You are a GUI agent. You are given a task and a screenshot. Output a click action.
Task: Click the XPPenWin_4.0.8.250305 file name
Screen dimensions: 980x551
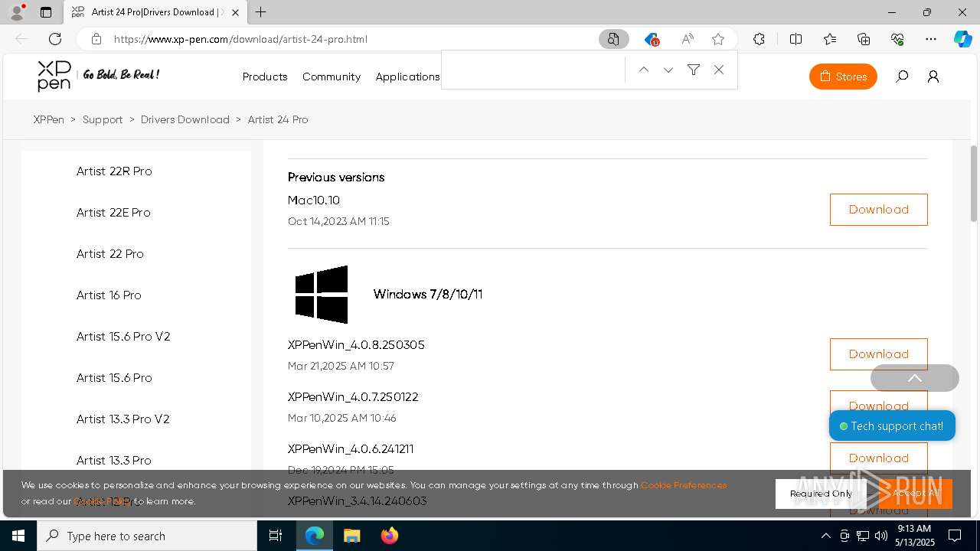pos(356,345)
